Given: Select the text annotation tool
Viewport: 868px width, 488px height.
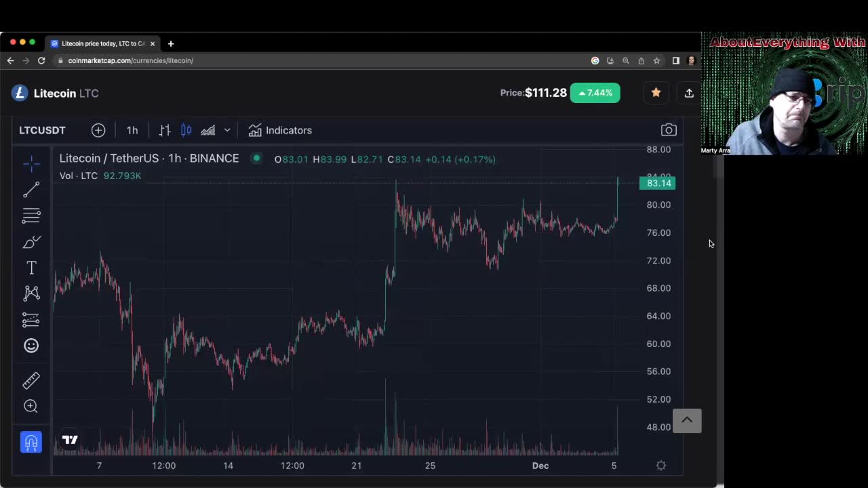Looking at the screenshot, I should [31, 268].
